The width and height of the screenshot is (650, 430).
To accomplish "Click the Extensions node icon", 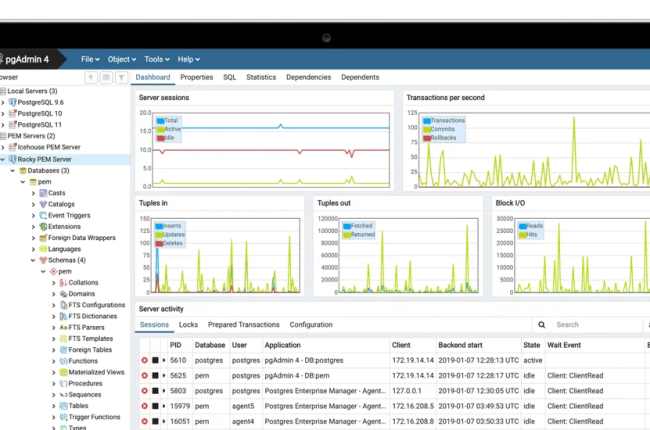I will [x=43, y=226].
